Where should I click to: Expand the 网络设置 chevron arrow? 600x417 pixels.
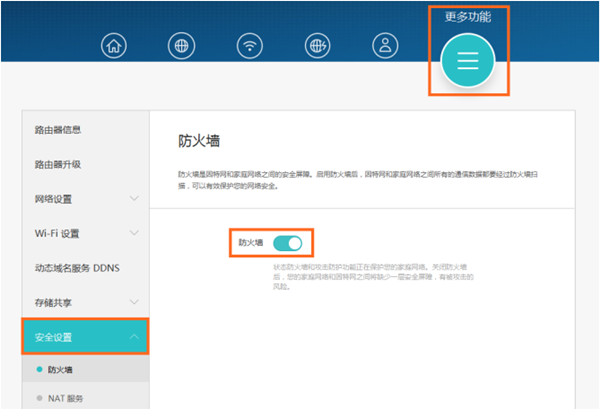point(135,199)
